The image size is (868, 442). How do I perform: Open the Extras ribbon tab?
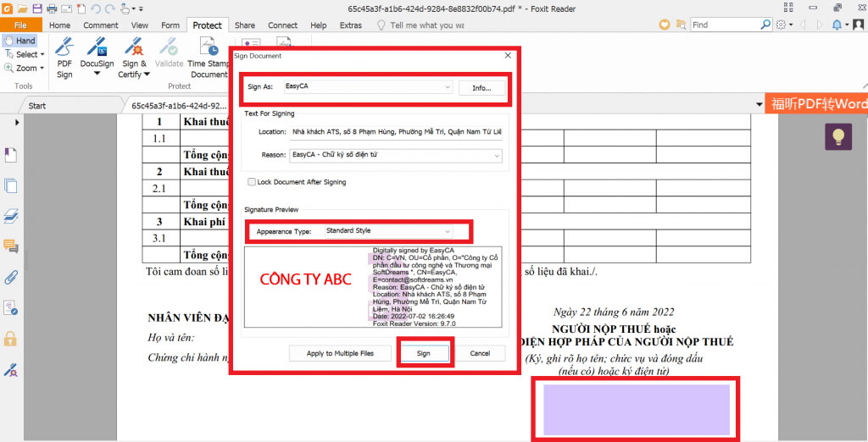pyautogui.click(x=350, y=25)
